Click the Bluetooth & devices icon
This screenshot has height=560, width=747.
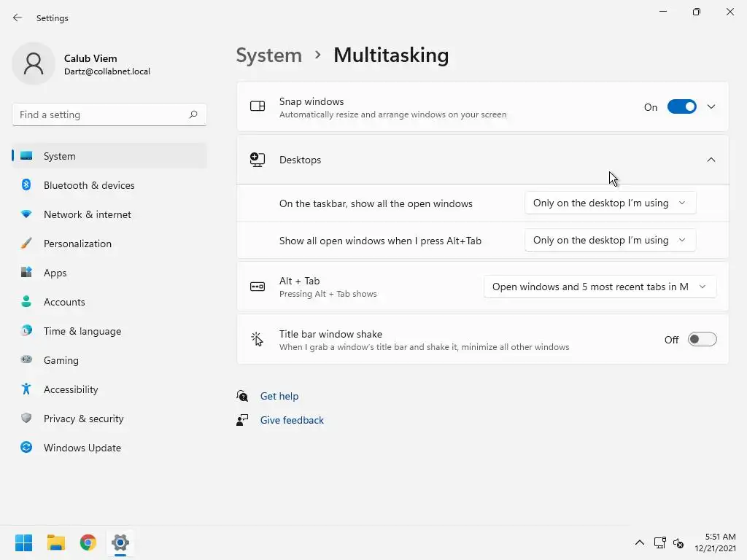(26, 185)
